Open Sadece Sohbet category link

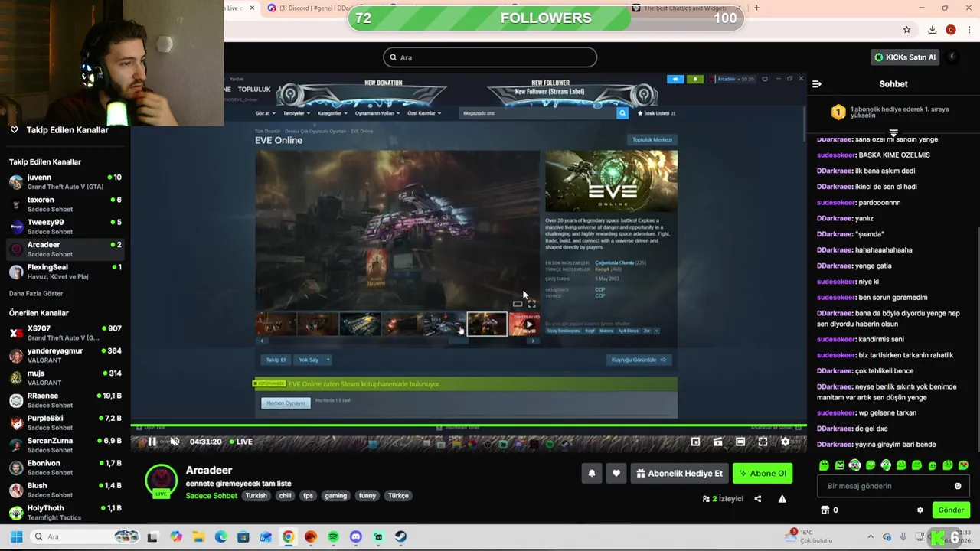click(211, 495)
